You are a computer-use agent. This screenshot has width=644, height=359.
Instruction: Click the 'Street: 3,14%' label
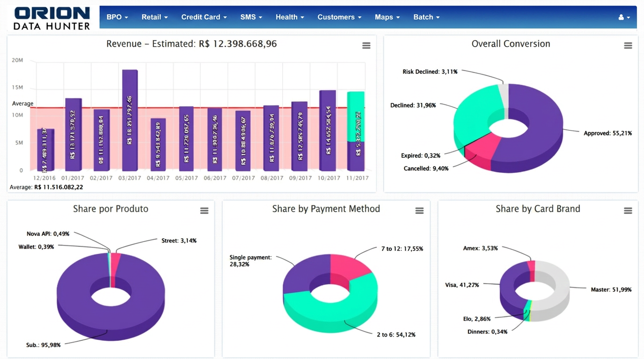point(179,241)
